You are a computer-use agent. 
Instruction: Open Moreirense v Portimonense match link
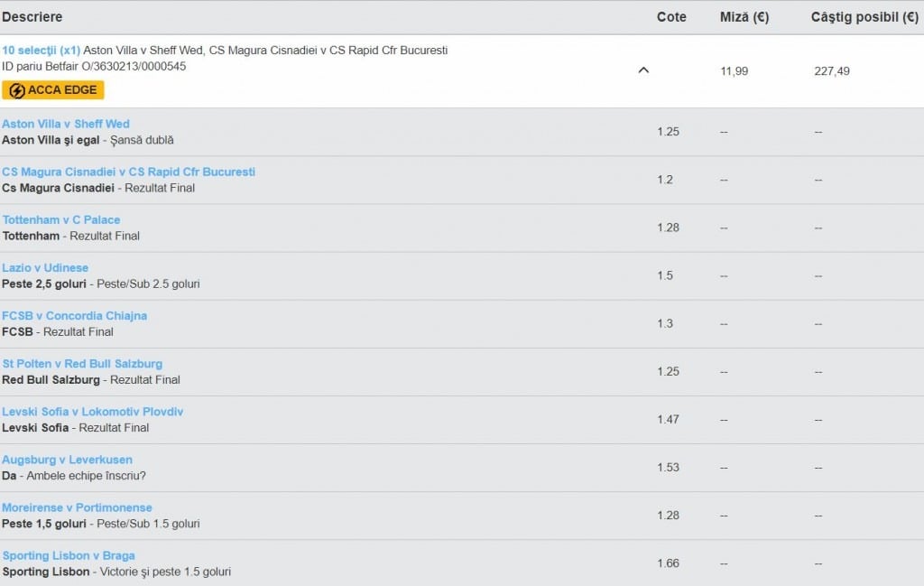[77, 507]
